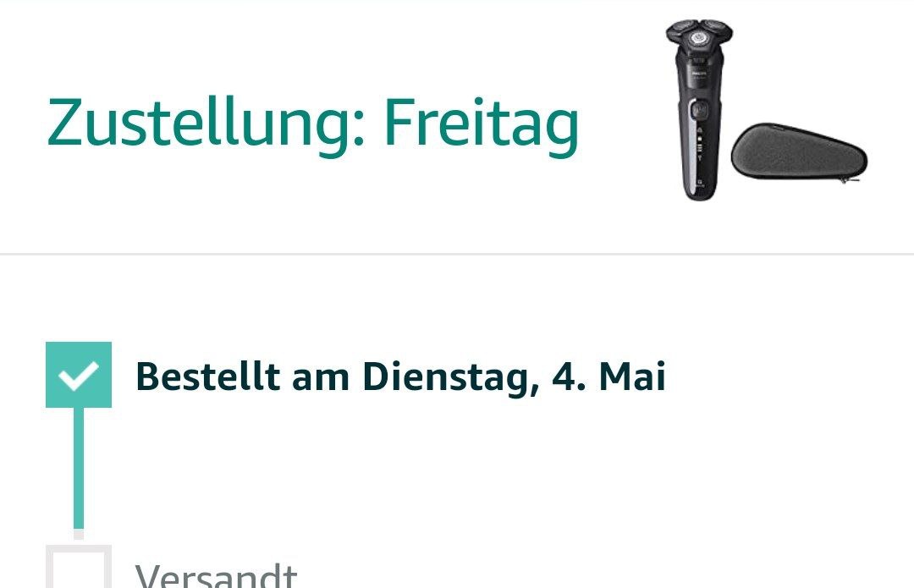Click the white checkmark icon beside Bestellt
914x588 pixels.
(x=78, y=376)
